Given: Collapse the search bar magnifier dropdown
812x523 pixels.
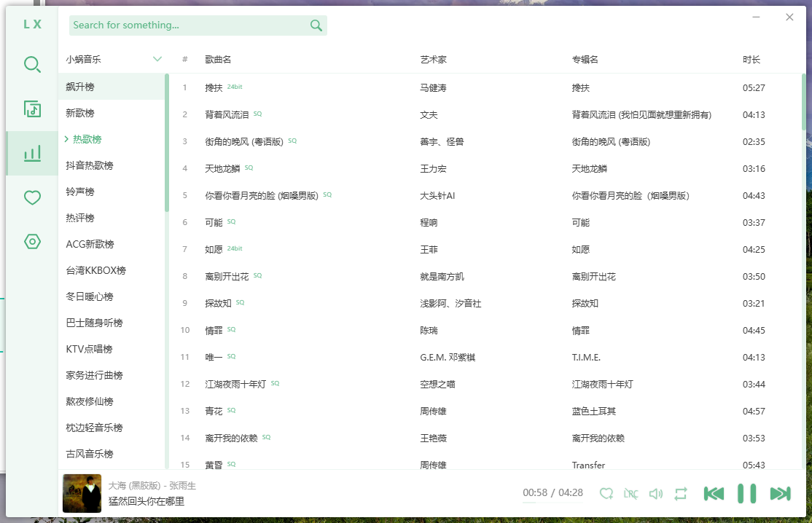Looking at the screenshot, I should [316, 25].
